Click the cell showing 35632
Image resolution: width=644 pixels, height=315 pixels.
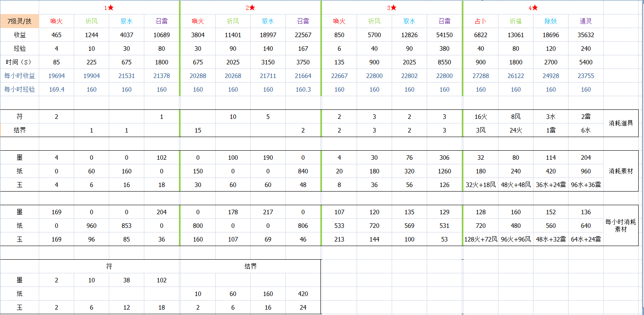(586, 35)
